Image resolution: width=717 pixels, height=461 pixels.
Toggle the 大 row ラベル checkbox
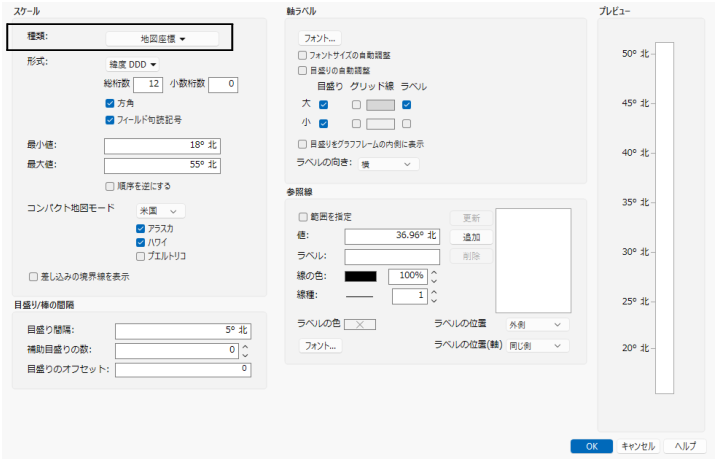coord(407,105)
